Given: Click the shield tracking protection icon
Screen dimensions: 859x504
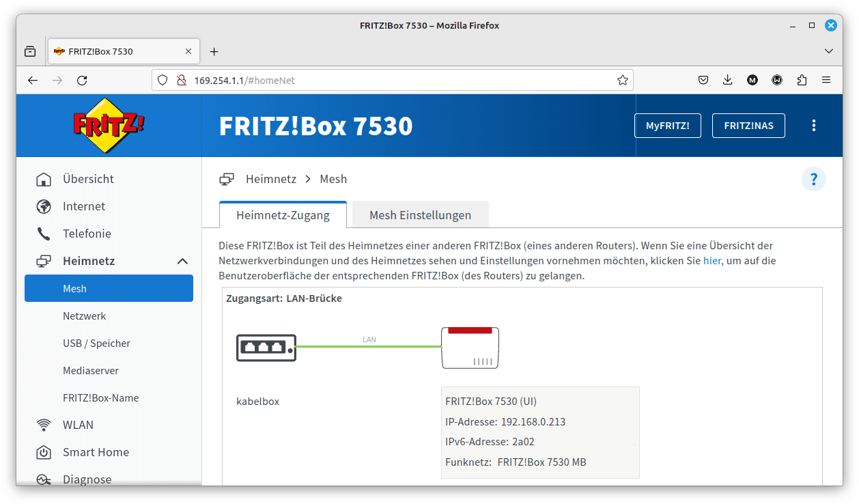Looking at the screenshot, I should [x=163, y=80].
